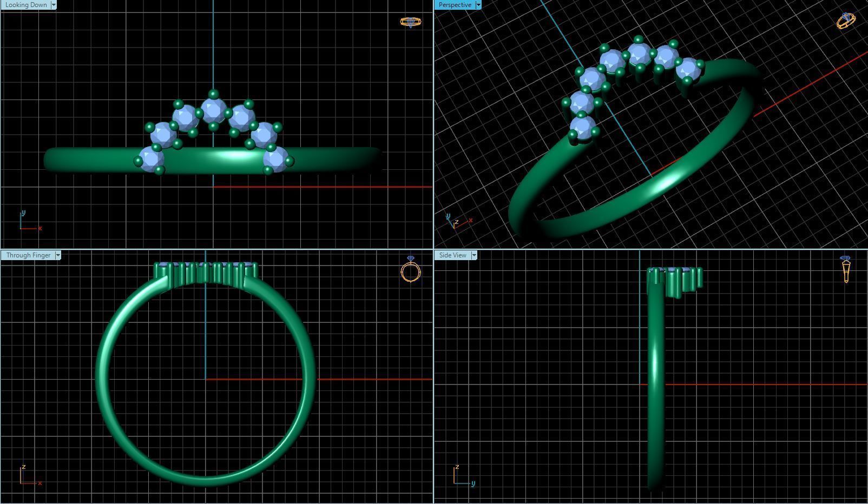Viewport: 868px width, 504px height.
Task: Click the XY axis indicator in Looking Down view
Action: coord(30,221)
